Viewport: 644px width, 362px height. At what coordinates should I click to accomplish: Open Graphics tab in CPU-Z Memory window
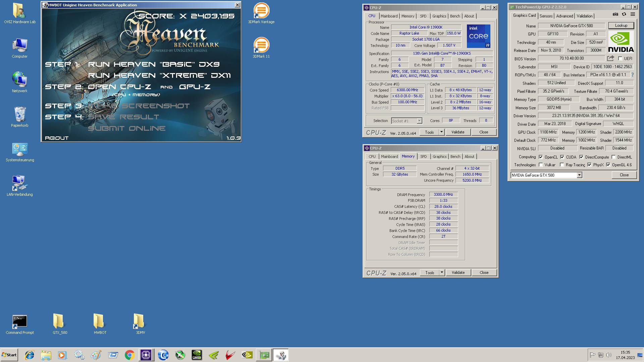[439, 157]
